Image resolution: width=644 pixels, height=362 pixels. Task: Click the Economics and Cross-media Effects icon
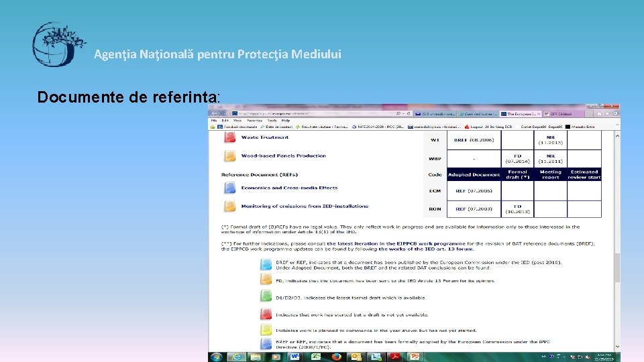pos(229,188)
